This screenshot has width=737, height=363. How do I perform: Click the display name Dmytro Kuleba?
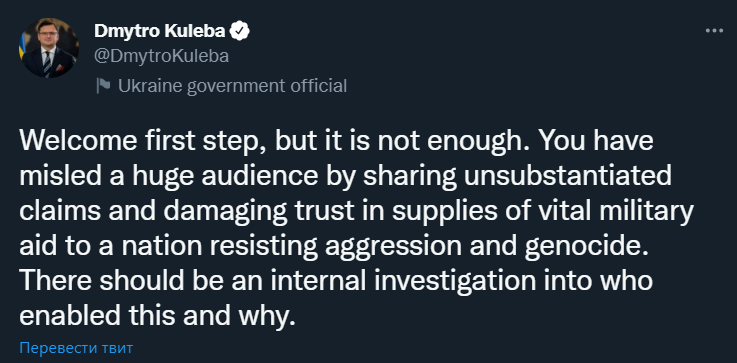click(x=160, y=32)
